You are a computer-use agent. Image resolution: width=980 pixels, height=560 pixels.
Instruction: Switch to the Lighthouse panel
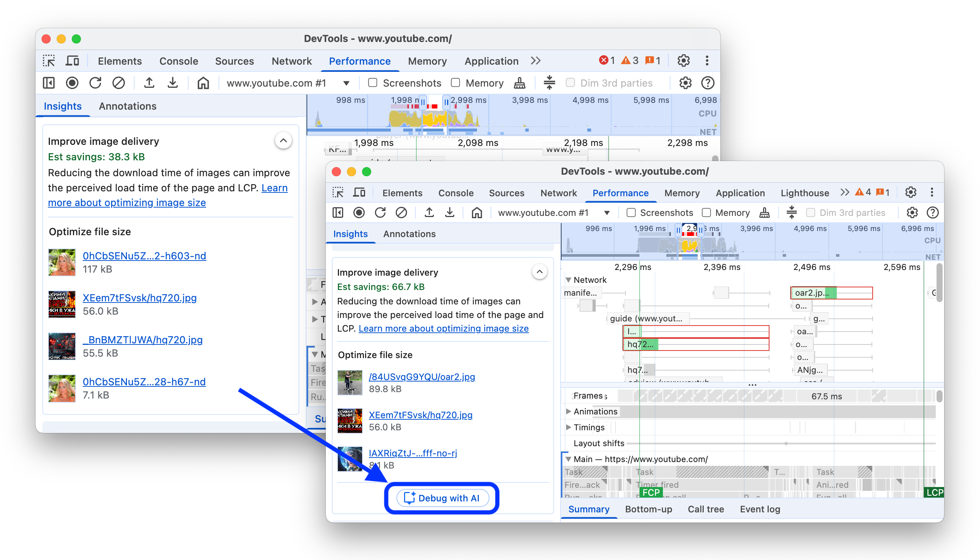pyautogui.click(x=804, y=193)
